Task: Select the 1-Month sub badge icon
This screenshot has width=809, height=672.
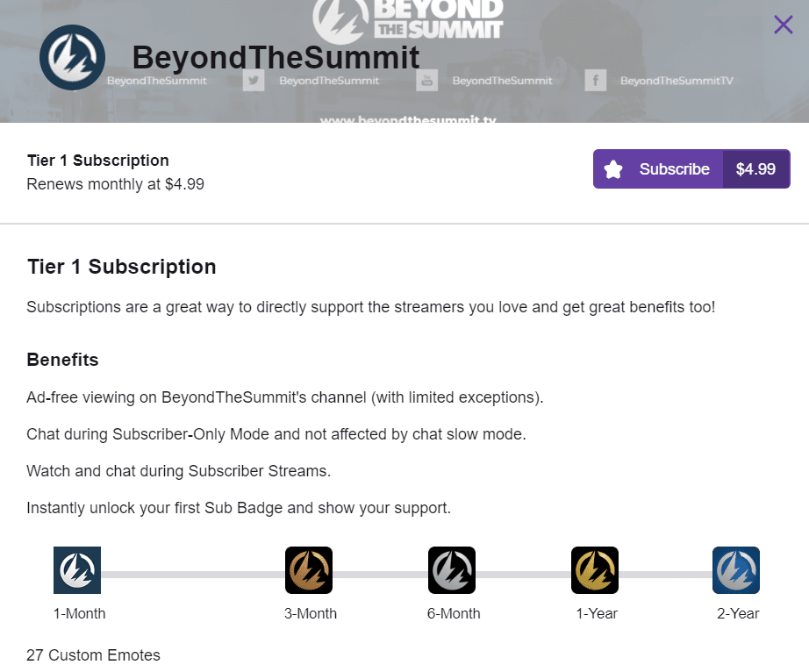Action: [77, 570]
